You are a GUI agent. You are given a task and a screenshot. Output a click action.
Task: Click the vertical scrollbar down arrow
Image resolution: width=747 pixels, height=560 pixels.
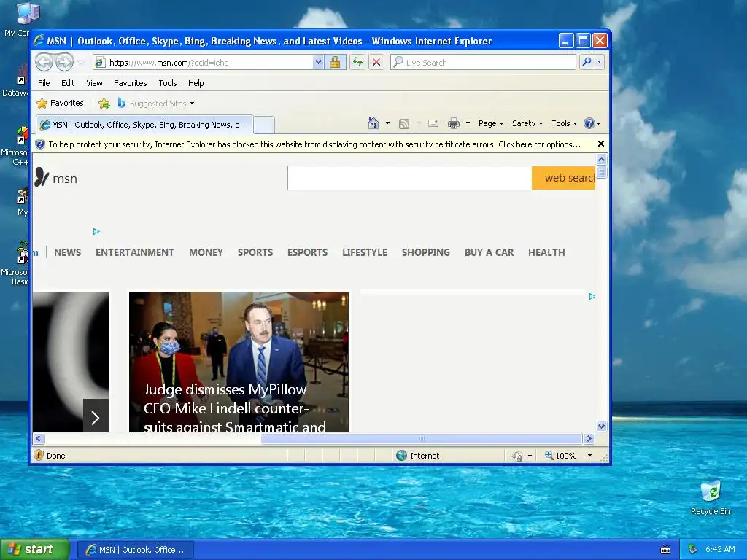click(x=601, y=426)
